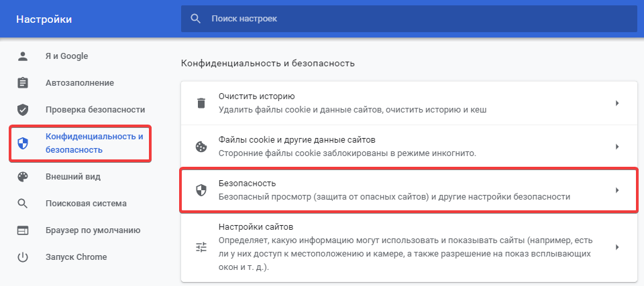The height and width of the screenshot is (286, 644).
Task: Expand the Безопасность row arrow
Action: (x=616, y=190)
